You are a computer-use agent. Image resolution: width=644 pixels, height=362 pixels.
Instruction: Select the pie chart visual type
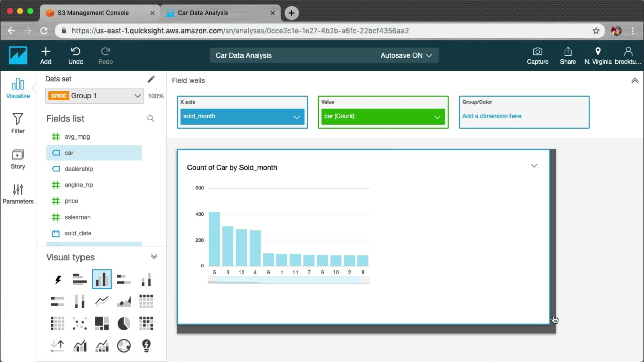pos(124,324)
